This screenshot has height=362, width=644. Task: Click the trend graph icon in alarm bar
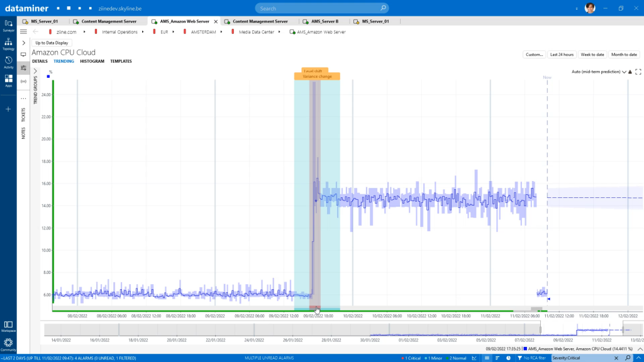[474, 358]
